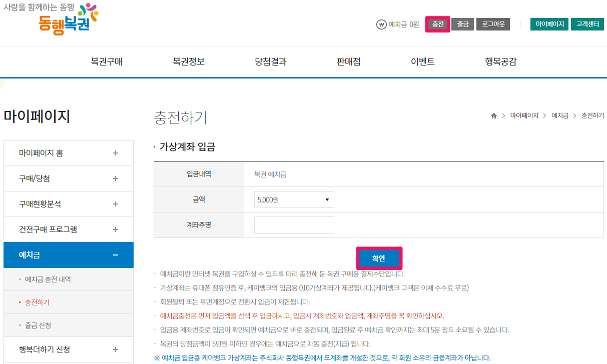Click the red 예치금충전은 먼저 notice line
Viewport: 607px width, 364px height.
click(302, 316)
